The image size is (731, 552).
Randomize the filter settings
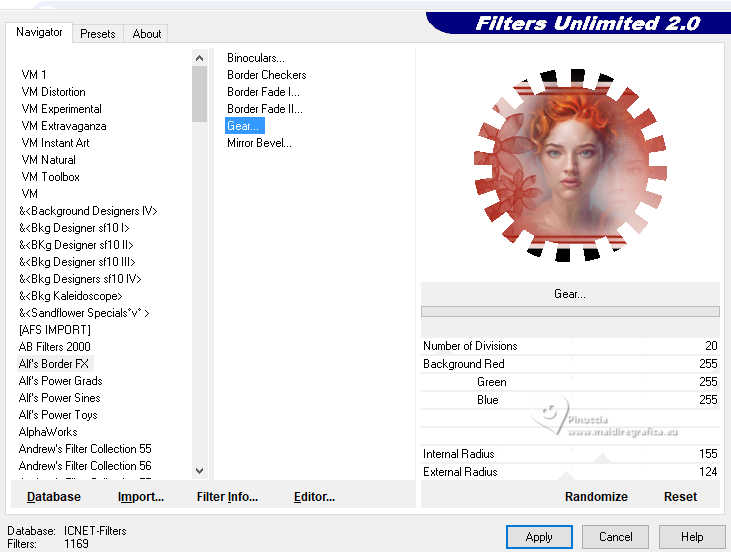596,497
